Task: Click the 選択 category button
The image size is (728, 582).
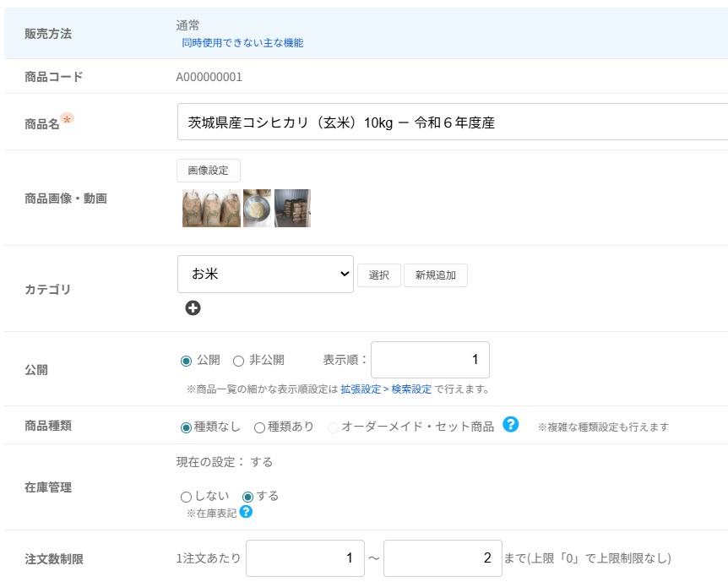Action: [378, 275]
